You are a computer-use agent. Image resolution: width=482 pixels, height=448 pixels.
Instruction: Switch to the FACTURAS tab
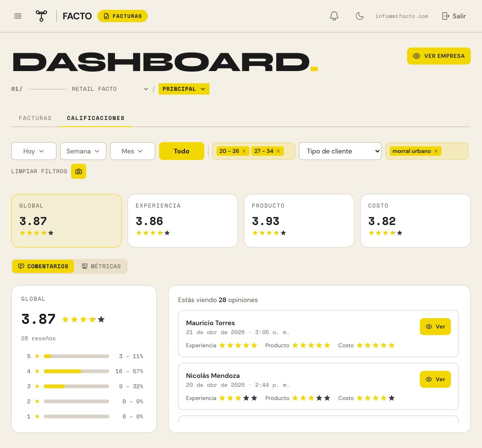click(x=35, y=118)
